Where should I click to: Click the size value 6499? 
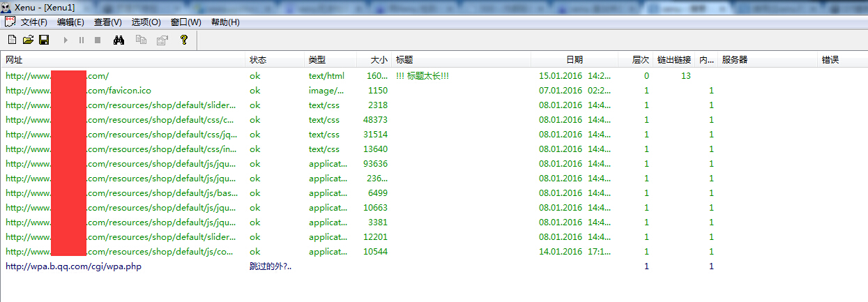(378, 193)
